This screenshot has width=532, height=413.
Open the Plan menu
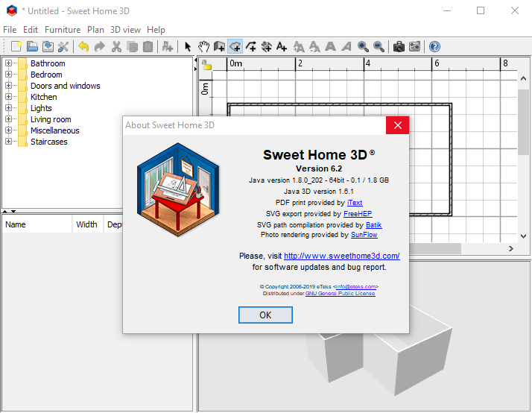pos(95,30)
